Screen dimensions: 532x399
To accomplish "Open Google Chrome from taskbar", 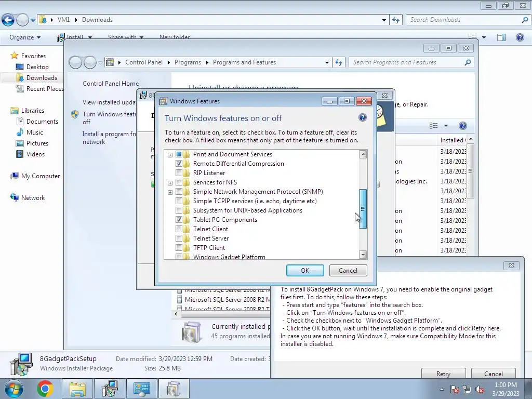I will point(45,389).
